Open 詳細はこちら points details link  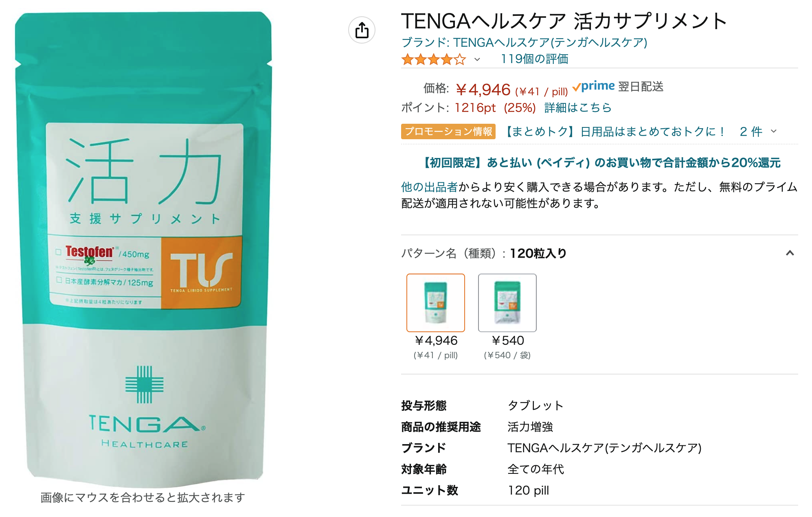click(578, 108)
